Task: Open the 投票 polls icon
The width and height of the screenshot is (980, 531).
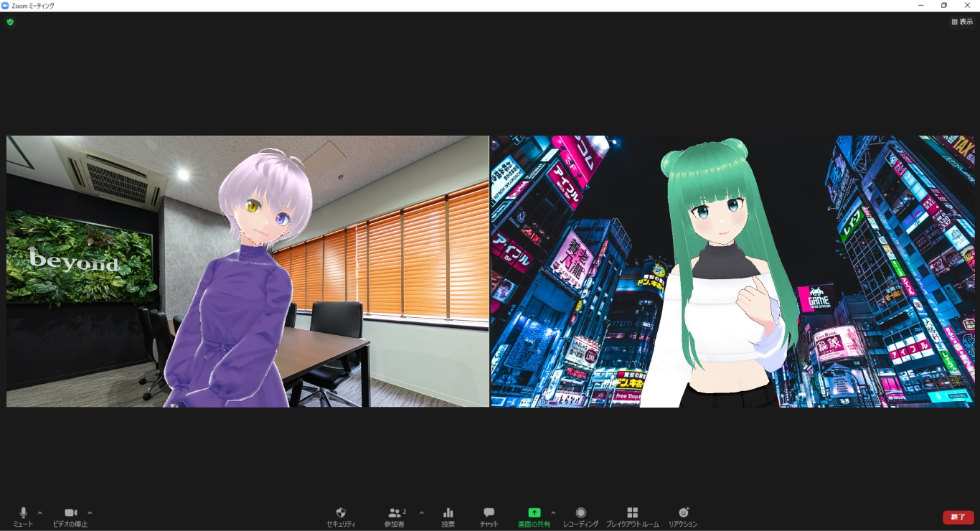Action: (x=448, y=517)
